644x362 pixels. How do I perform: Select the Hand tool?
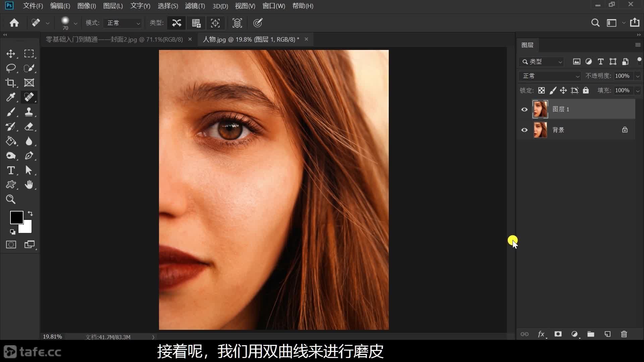tap(29, 185)
